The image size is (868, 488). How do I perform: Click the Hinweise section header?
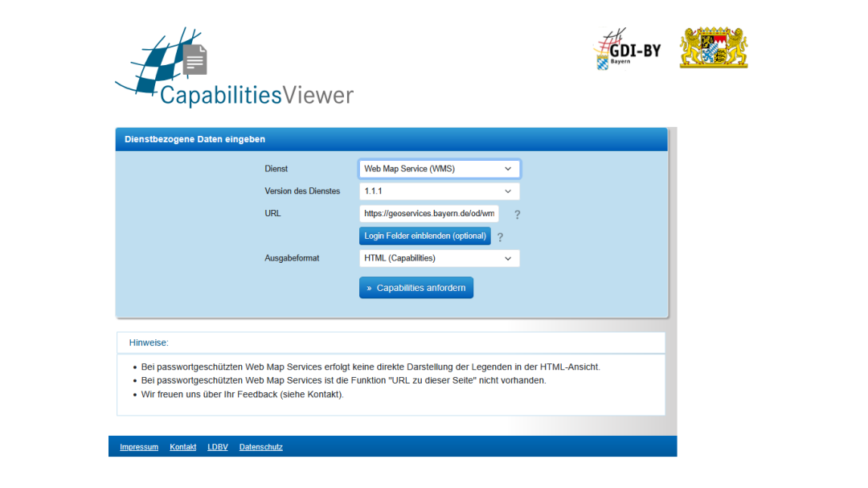coord(148,342)
